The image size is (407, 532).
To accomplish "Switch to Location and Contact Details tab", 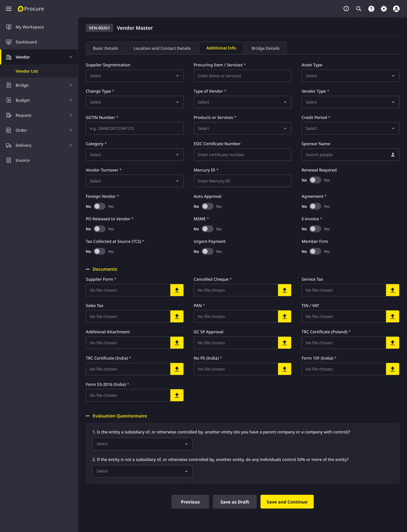I will [x=162, y=48].
